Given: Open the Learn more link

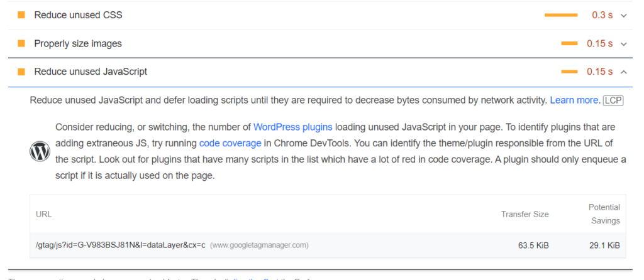Looking at the screenshot, I should point(574,100).
